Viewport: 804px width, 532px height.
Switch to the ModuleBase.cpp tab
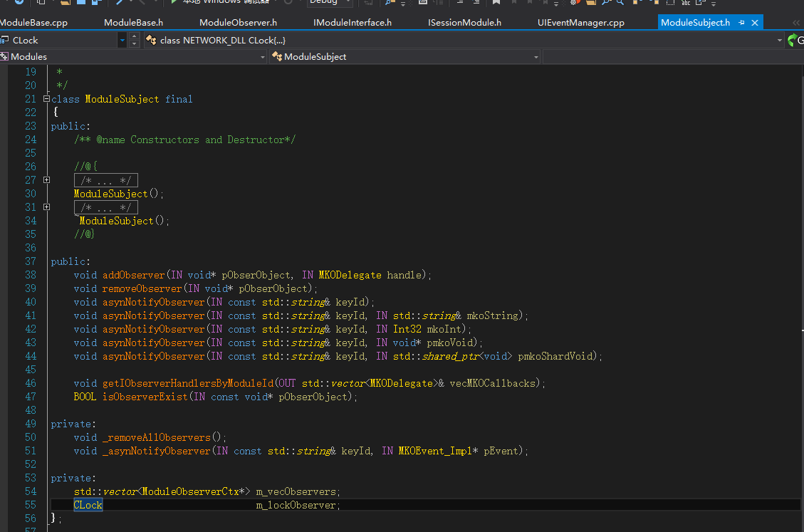click(x=34, y=23)
